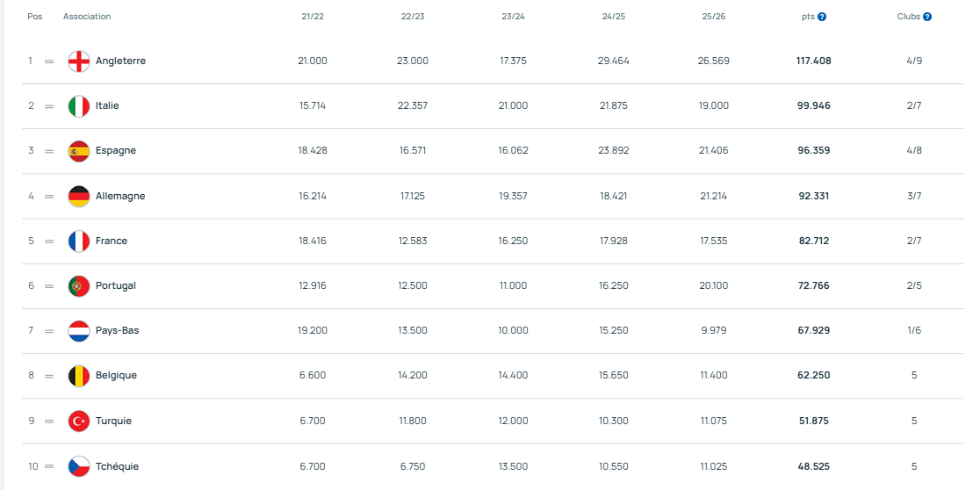Sort by the 21/22 season column
Viewport: 980px width, 490px height.
coord(312,17)
